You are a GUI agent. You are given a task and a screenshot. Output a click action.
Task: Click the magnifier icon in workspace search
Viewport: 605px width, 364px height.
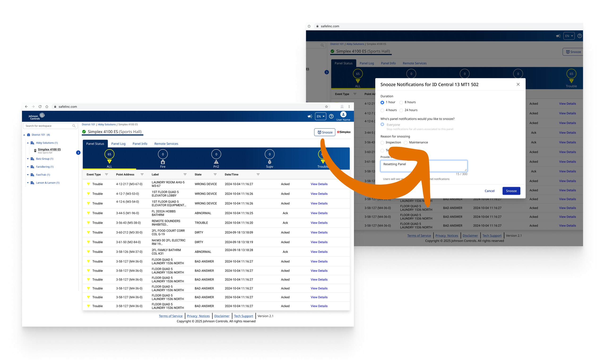[74, 126]
